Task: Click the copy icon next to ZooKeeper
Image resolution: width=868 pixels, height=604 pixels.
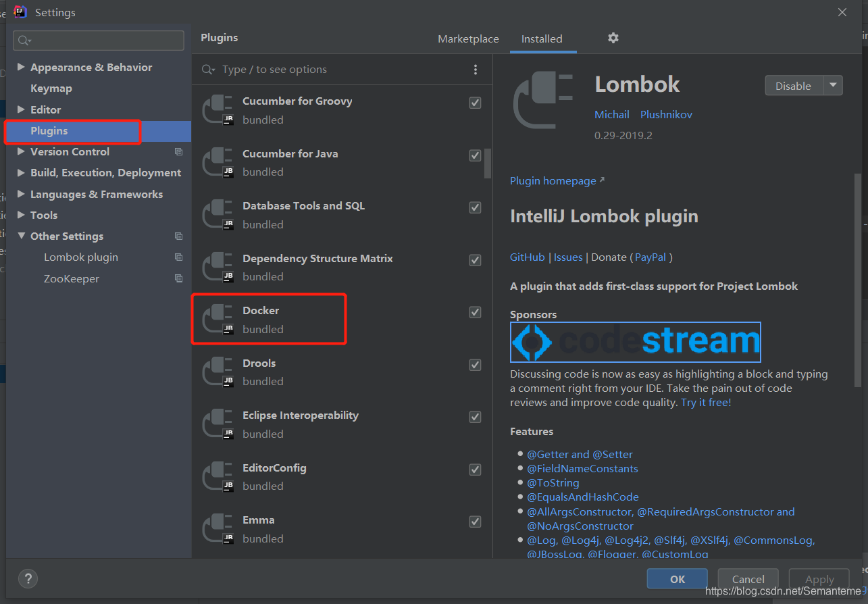Action: 178,278
